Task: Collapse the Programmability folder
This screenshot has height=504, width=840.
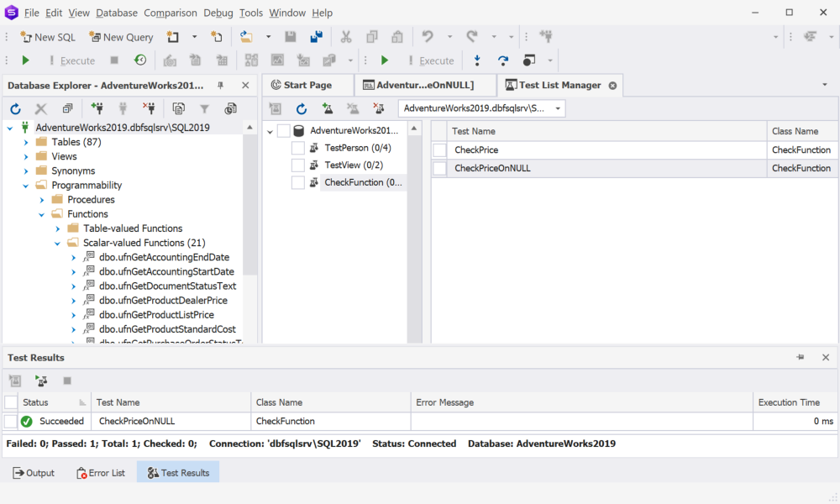Action: (x=26, y=186)
